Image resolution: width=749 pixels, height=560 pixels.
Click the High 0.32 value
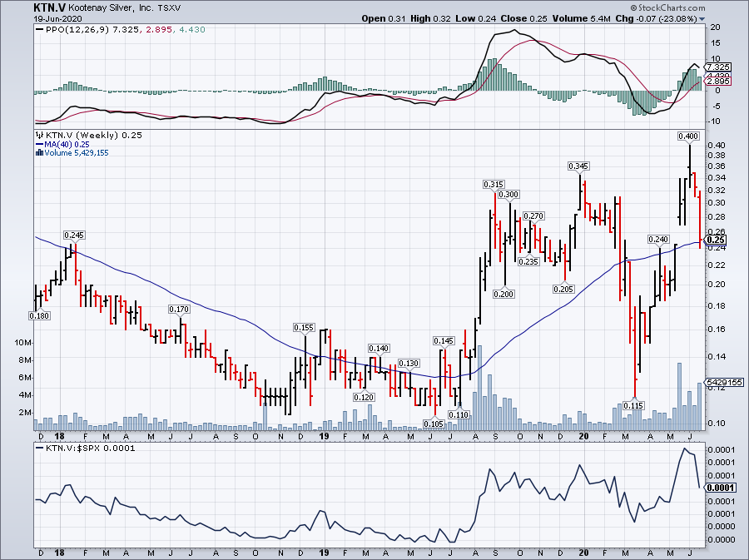[x=430, y=18]
